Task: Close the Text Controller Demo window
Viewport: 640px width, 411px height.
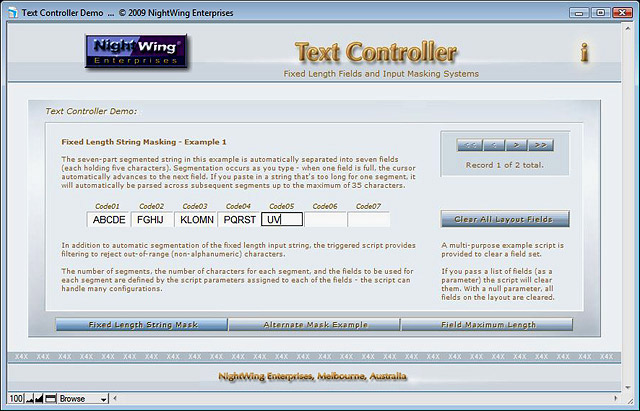Action: click(622, 13)
